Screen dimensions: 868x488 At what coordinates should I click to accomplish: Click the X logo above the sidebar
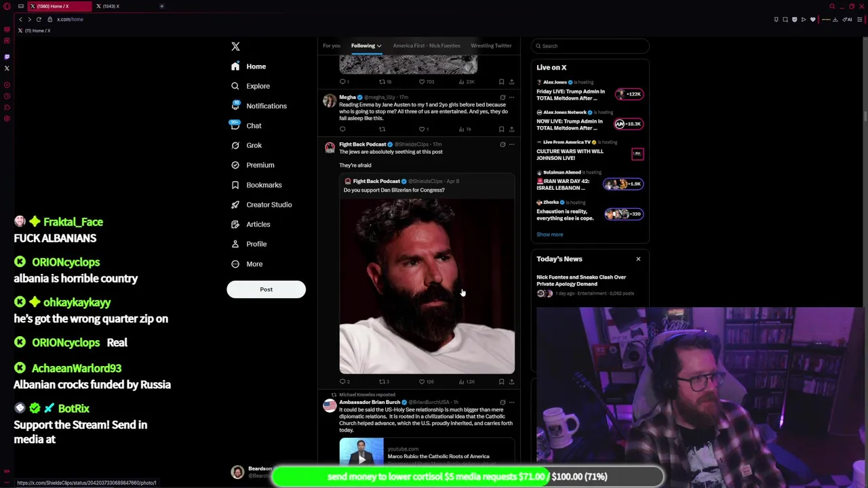pyautogui.click(x=235, y=46)
